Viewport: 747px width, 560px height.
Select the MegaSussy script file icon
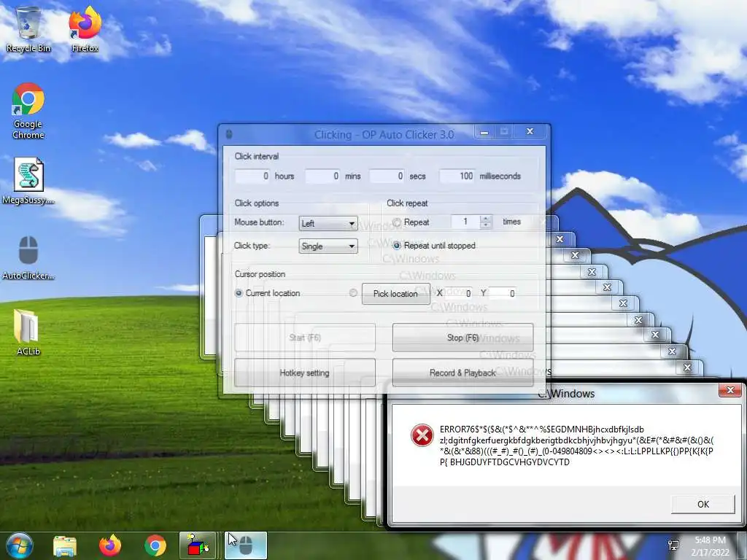coord(28,182)
